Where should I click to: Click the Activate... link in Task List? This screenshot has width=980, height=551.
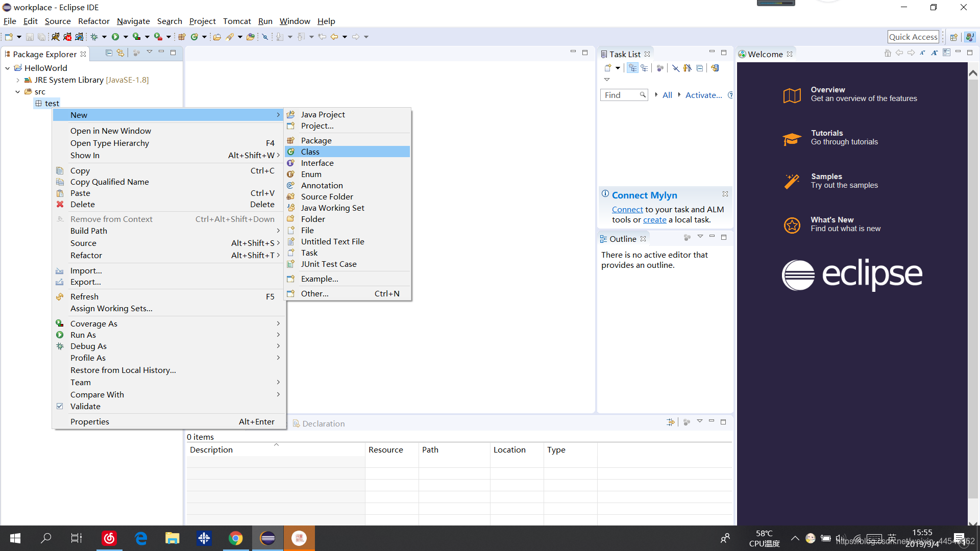(x=703, y=95)
